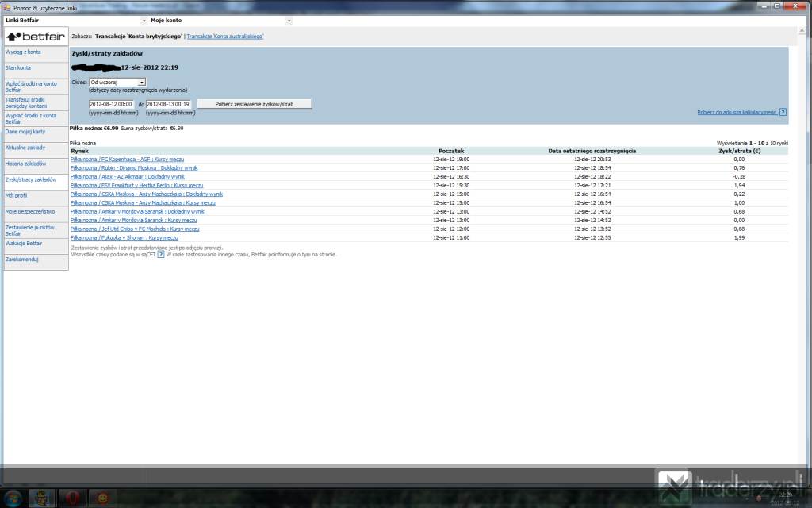The image size is (812, 508).
Task: Click the help icon next to spreadsheet download
Action: (783, 112)
